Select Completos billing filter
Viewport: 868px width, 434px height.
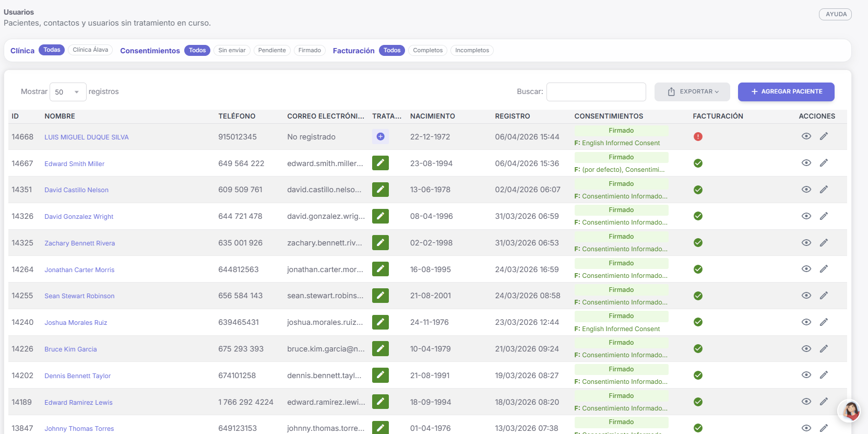tap(427, 51)
